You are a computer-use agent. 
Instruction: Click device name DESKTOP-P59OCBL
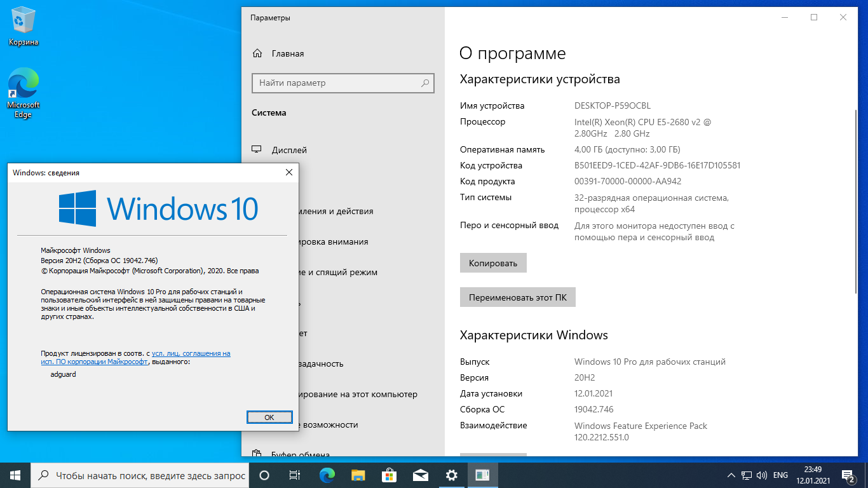point(613,105)
